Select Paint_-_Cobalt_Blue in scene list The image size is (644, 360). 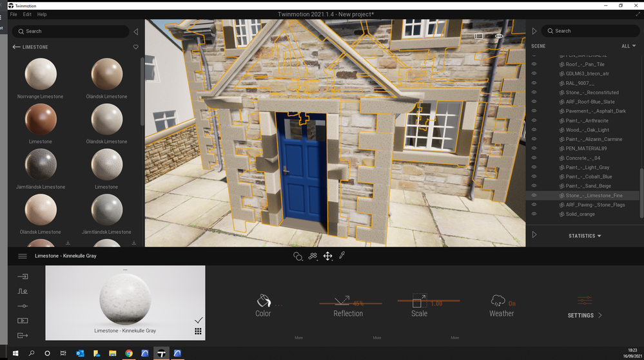(x=589, y=176)
